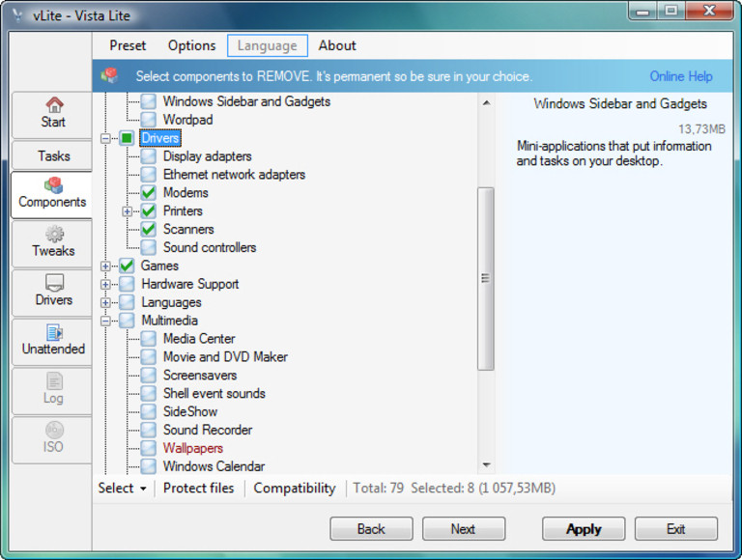This screenshot has width=742, height=560.
Task: Uncheck the Scanners checkbox
Action: click(149, 229)
